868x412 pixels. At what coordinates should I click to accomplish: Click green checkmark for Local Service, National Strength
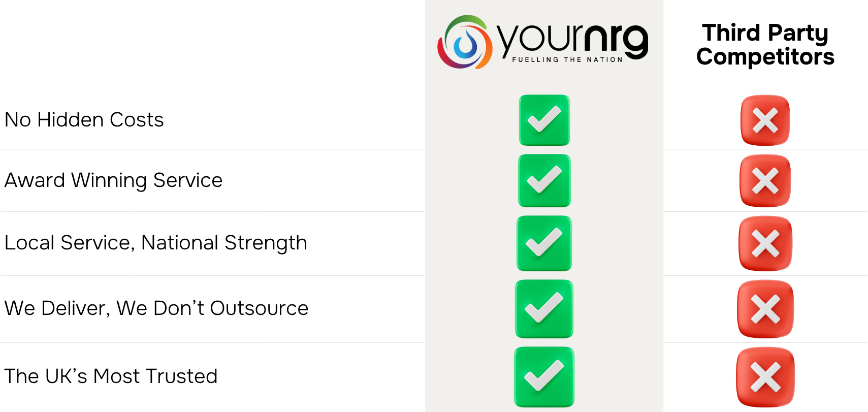544,243
